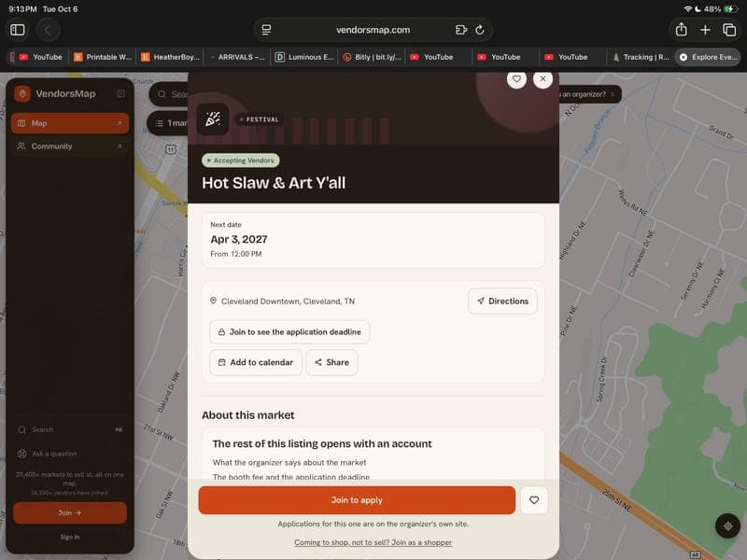
Task: Close the Hot Slaw & Art Y'all listing
Action: [543, 78]
